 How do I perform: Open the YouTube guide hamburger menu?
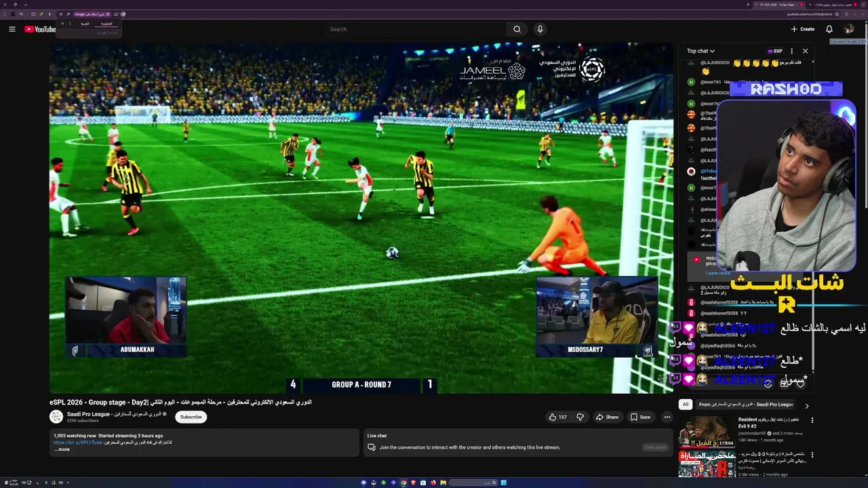coord(12,29)
